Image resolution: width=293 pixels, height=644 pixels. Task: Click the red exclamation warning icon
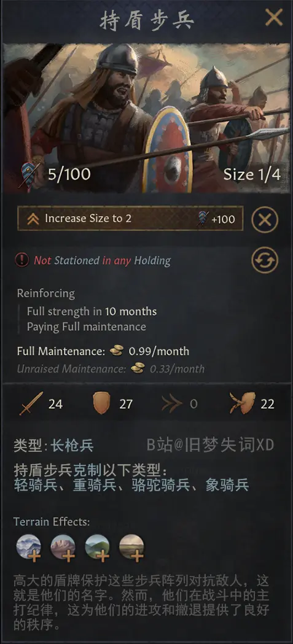(22, 260)
